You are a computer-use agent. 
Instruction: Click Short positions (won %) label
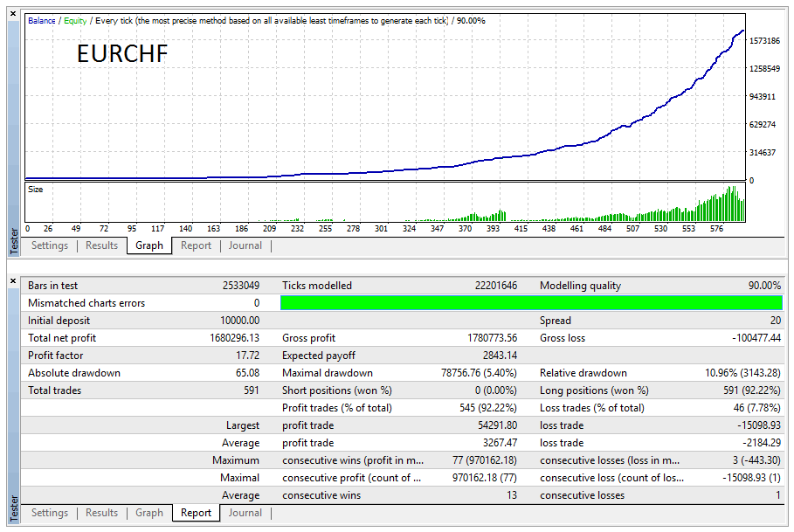tap(337, 390)
